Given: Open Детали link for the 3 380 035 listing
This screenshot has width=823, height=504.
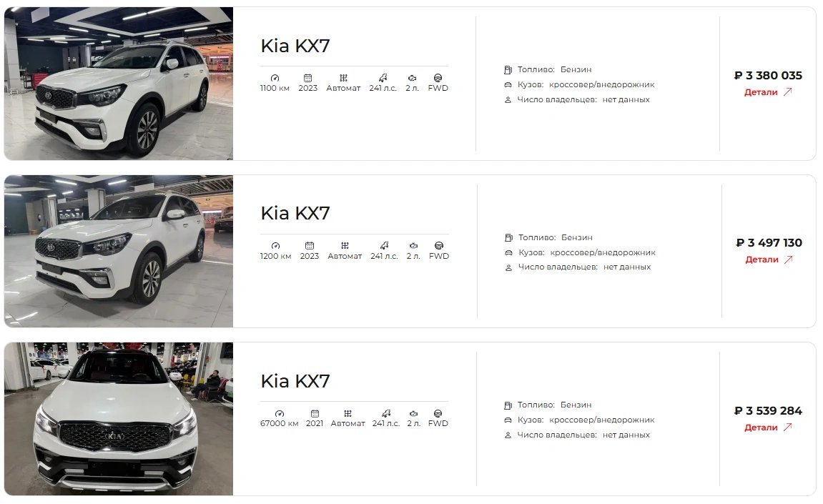Looking at the screenshot, I should [768, 92].
